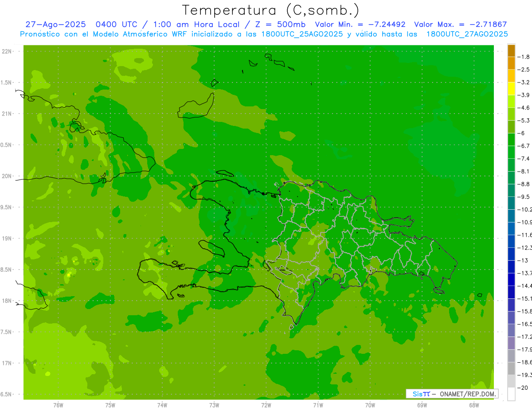Viewport: 532px width, 411px height.
Task: Click the 74W longitude axis label
Action: pyautogui.click(x=162, y=405)
